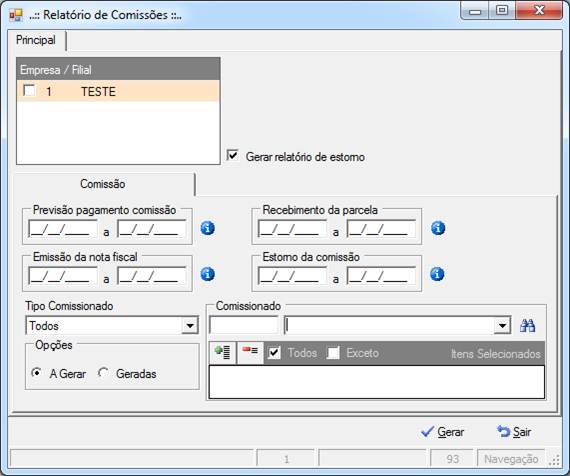Click Estorno da comissão end date field
Screen dimensions: 570x476
tap(381, 276)
